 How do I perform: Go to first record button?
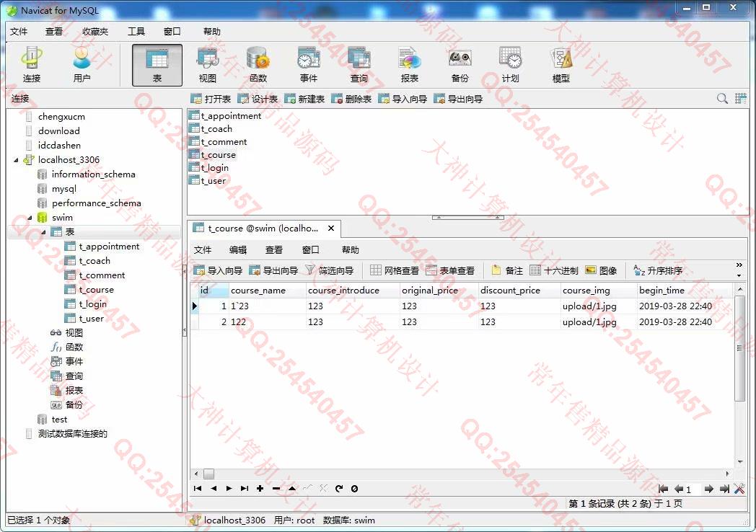(x=198, y=489)
